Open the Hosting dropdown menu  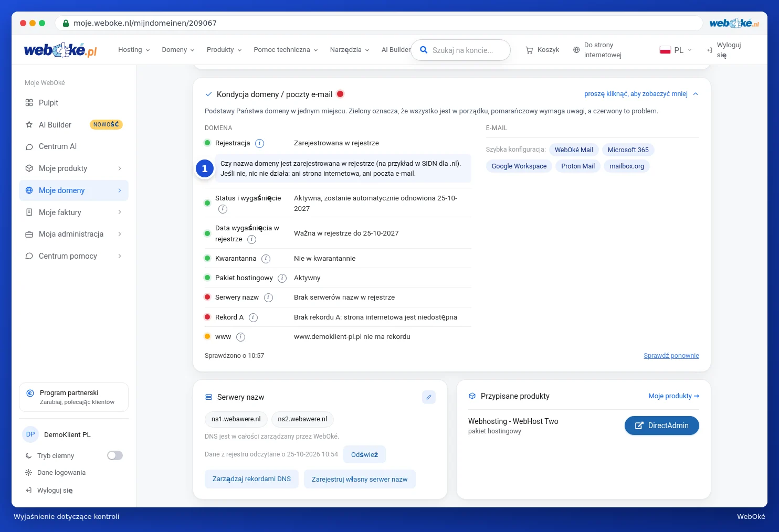[134, 50]
